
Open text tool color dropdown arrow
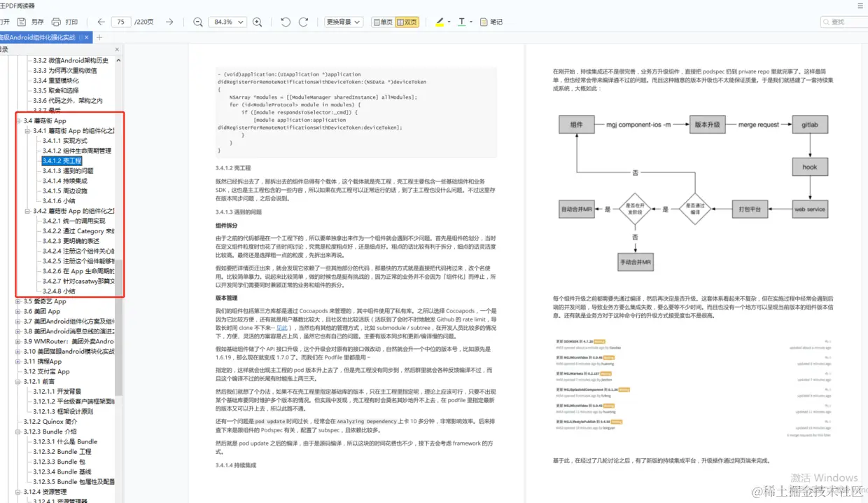(x=471, y=22)
